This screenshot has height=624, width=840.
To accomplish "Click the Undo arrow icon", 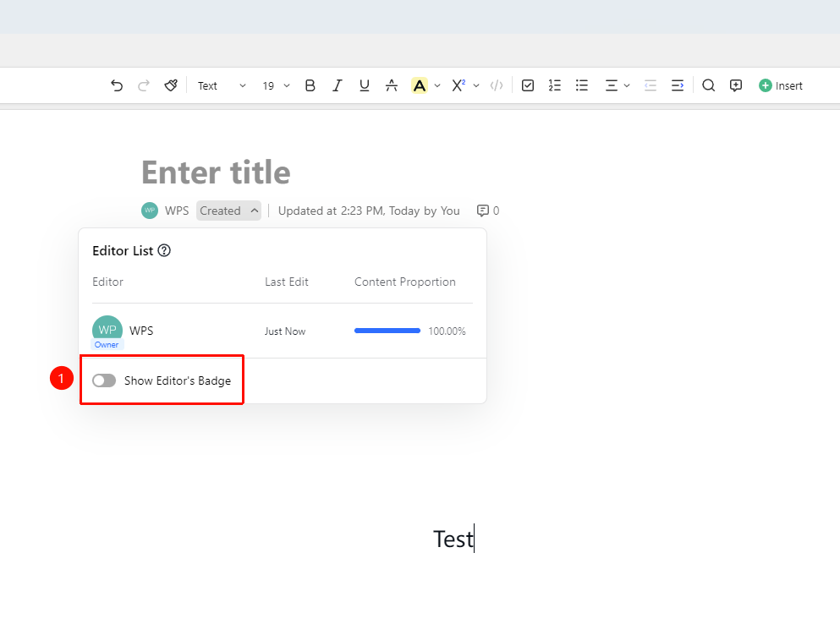I will (117, 85).
